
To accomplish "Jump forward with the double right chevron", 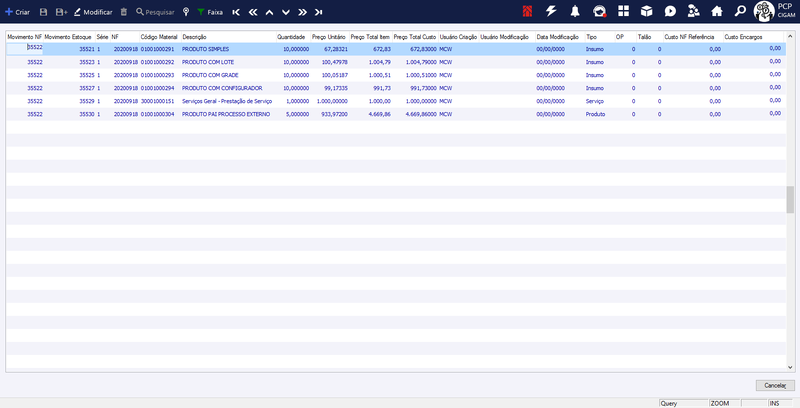I will (303, 12).
